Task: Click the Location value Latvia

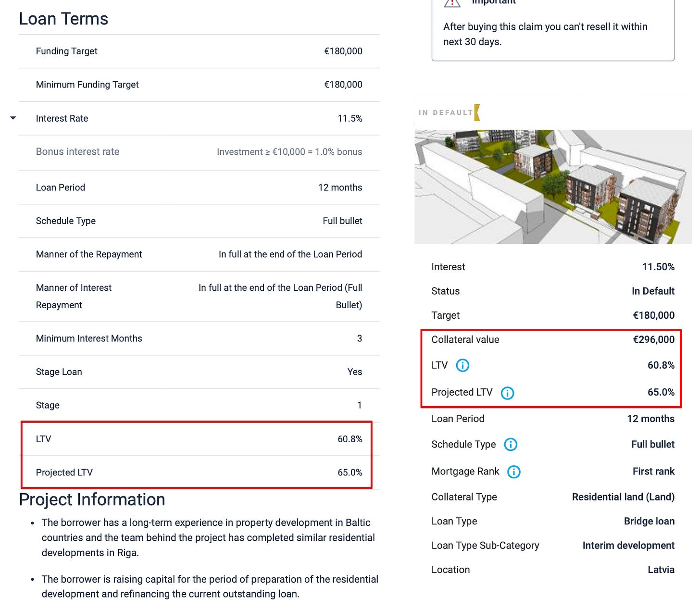Action: pos(661,570)
